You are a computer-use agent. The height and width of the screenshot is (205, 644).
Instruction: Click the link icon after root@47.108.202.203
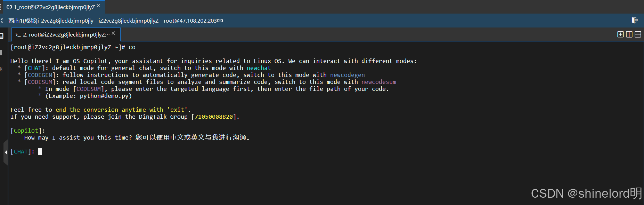220,21
